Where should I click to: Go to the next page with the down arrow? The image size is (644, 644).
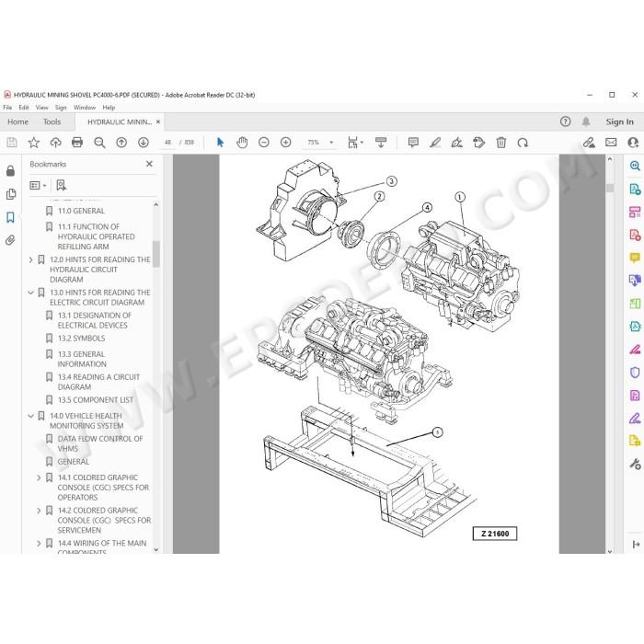(144, 143)
